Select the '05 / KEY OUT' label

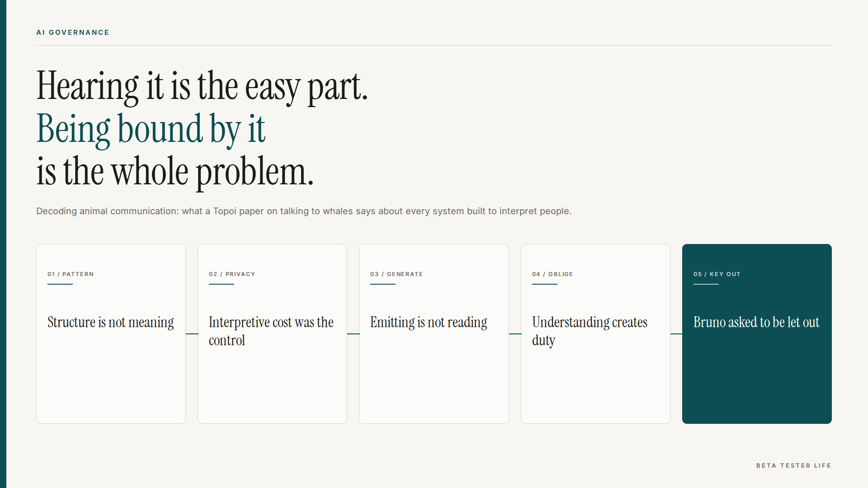[717, 274]
